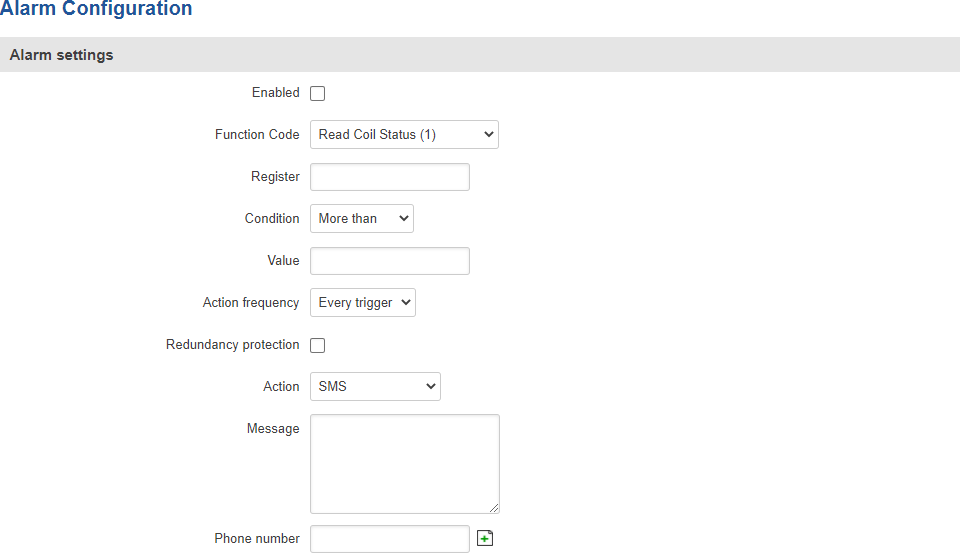Open the Action dropdown showing SMS
The image size is (960, 553).
click(375, 387)
